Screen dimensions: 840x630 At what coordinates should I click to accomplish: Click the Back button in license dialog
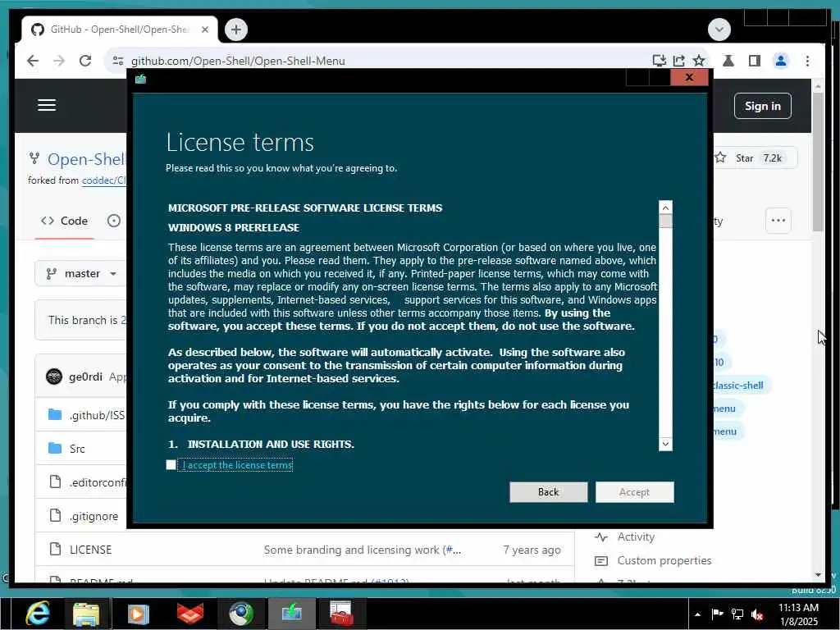(548, 492)
